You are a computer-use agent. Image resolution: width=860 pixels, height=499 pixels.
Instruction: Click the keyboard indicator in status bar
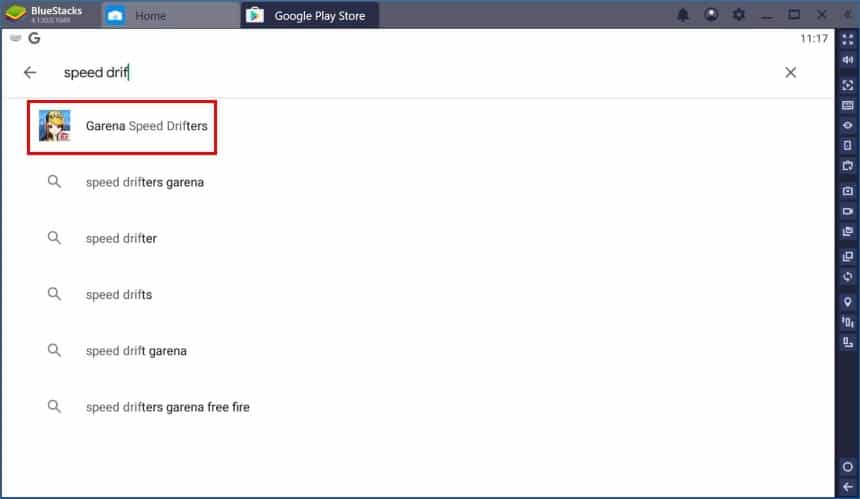point(15,38)
